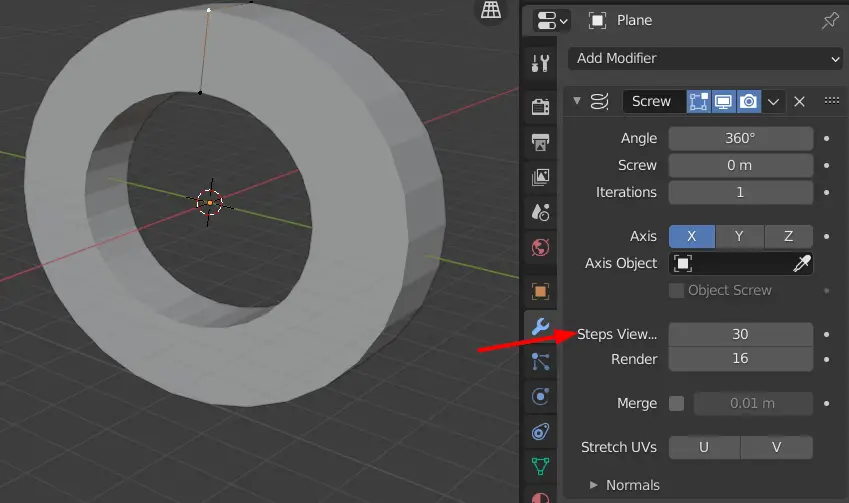This screenshot has width=849, height=503.
Task: Open the Render properties tab
Action: (x=540, y=106)
